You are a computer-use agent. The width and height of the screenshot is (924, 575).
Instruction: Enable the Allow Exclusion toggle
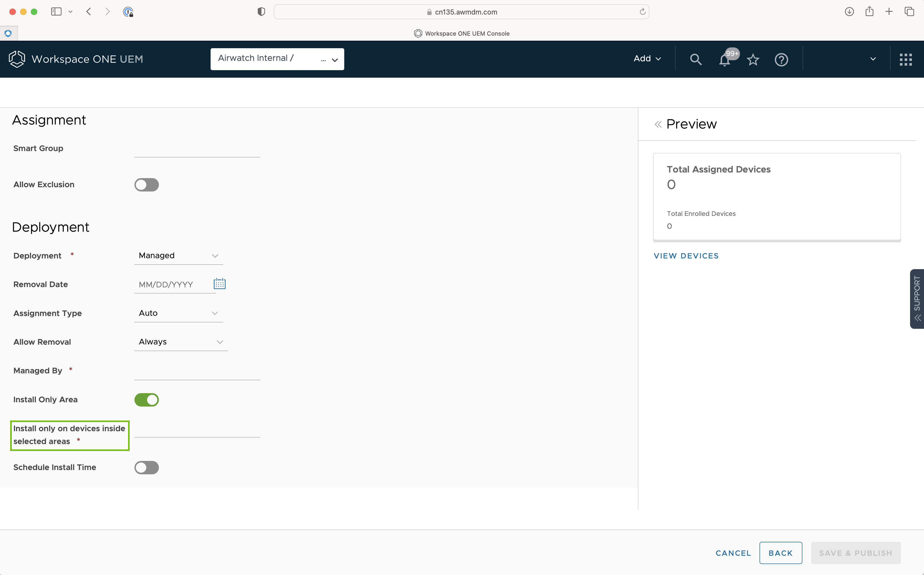[147, 185]
